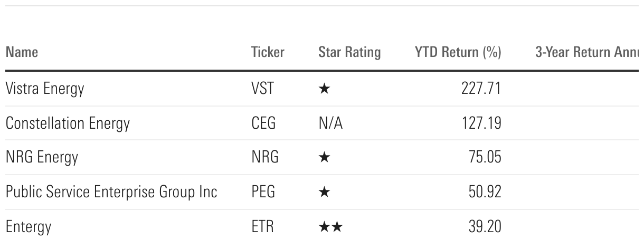Viewport: 644px width, 249px height.
Task: Open the Vistra Energy company name
Action: point(45,89)
